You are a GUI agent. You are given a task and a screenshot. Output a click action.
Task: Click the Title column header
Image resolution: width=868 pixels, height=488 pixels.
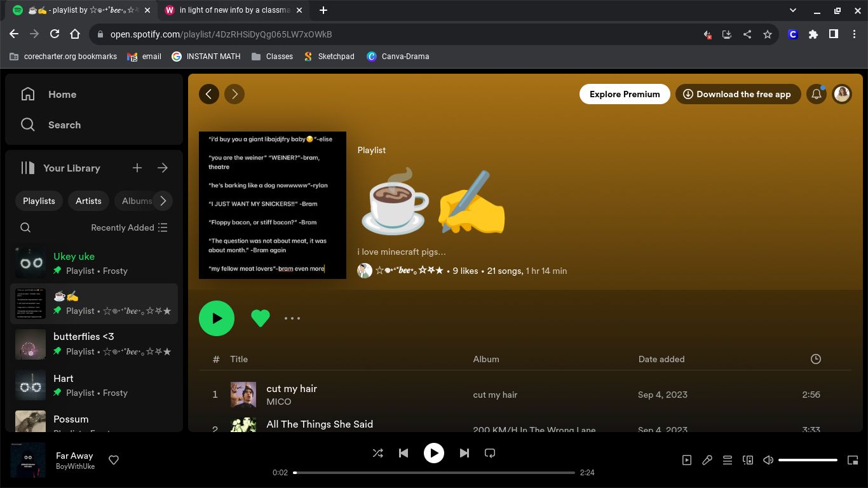(x=239, y=359)
